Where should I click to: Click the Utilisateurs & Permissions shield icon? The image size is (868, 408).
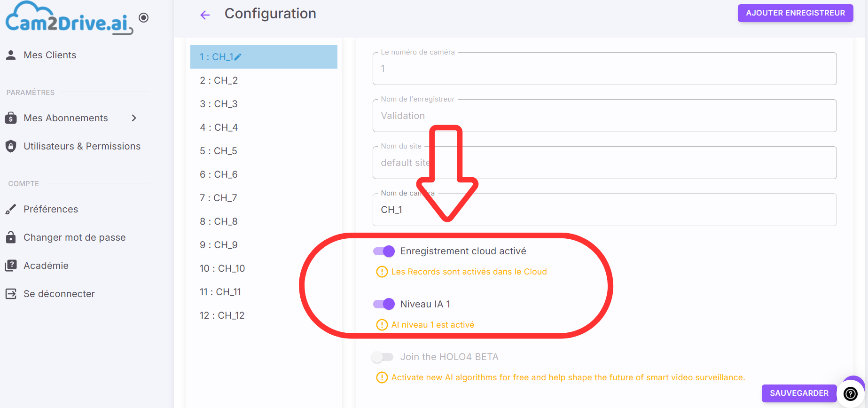point(11,146)
